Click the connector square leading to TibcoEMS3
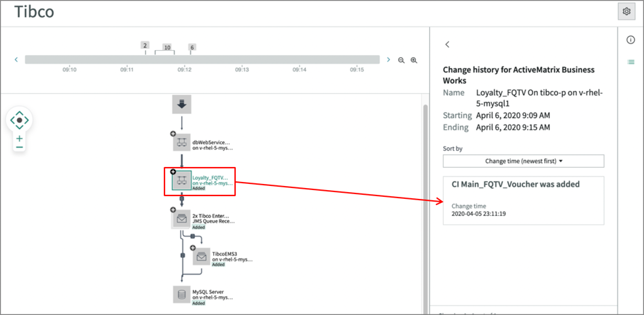 pos(192,236)
